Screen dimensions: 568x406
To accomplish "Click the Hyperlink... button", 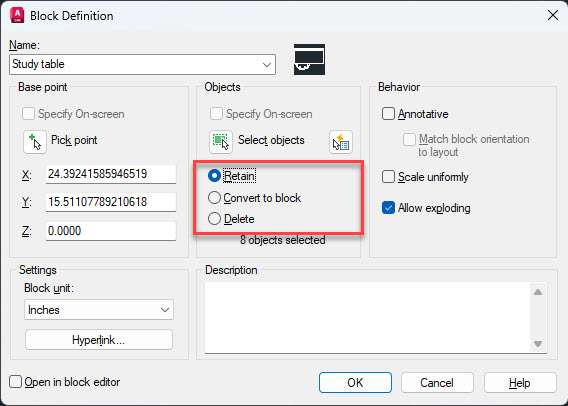I will (x=99, y=340).
